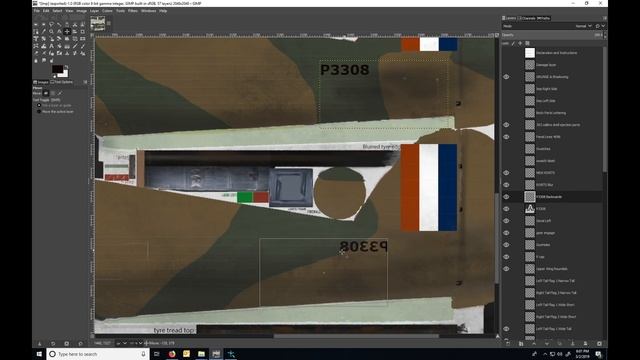The height and width of the screenshot is (360, 640).
Task: Select the Pencil tool
Action: 75,46
